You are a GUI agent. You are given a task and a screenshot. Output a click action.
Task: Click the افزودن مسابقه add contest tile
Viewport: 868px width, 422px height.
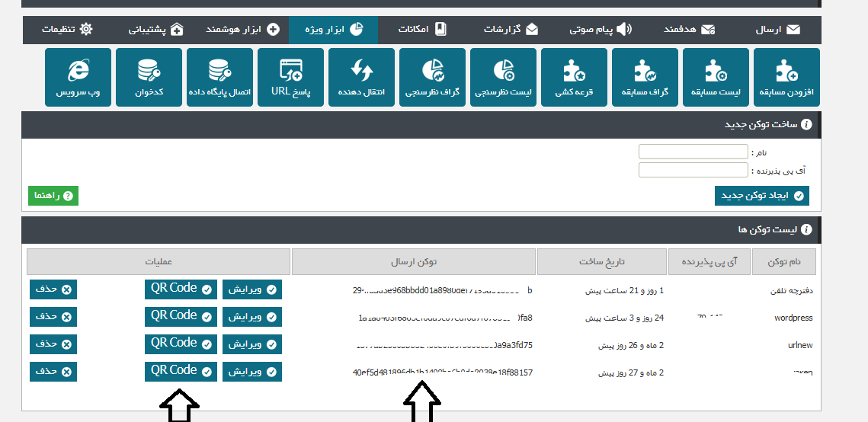tap(786, 77)
